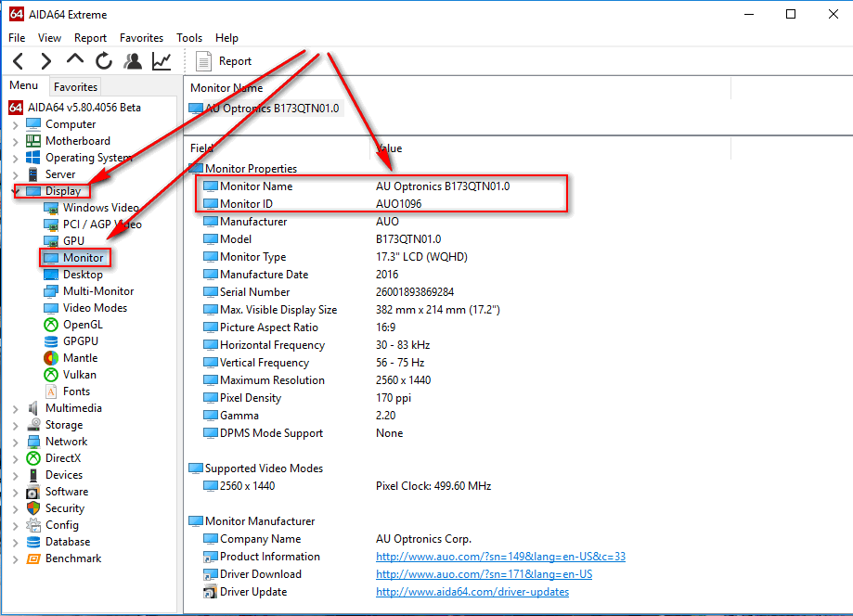
Task: Open the Report menu
Action: pos(90,37)
